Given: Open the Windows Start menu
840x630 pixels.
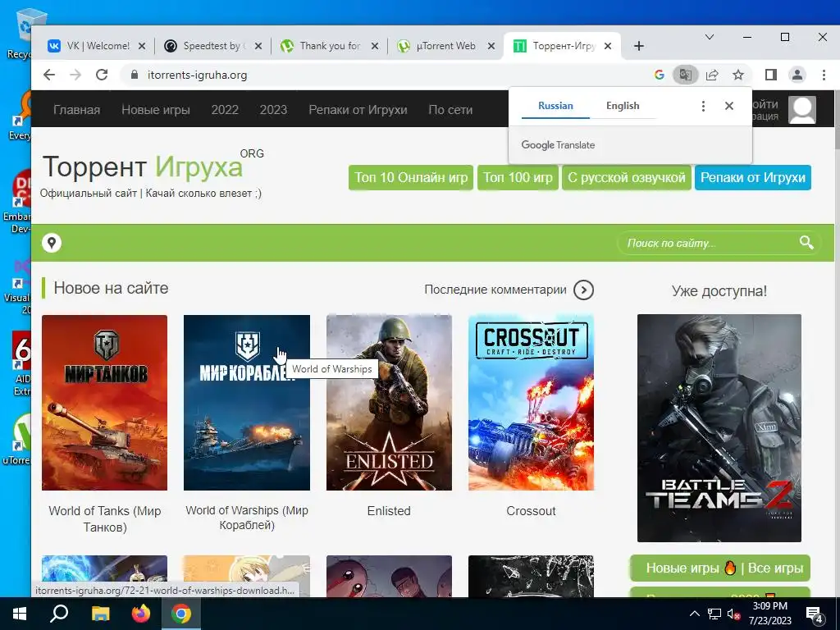Looking at the screenshot, I should tap(20, 614).
